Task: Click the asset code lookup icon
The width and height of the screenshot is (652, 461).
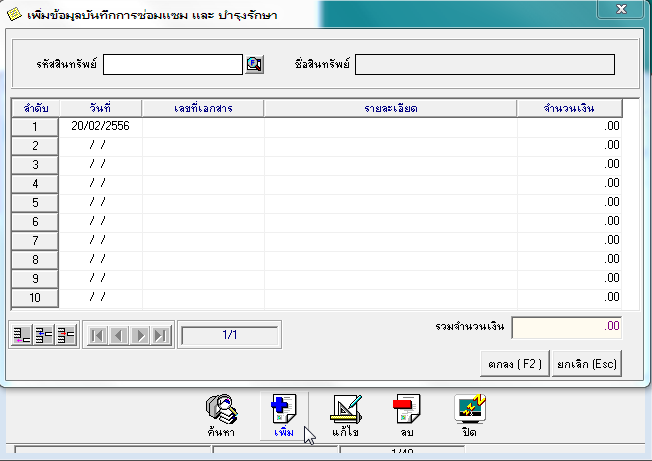Action: click(x=254, y=65)
